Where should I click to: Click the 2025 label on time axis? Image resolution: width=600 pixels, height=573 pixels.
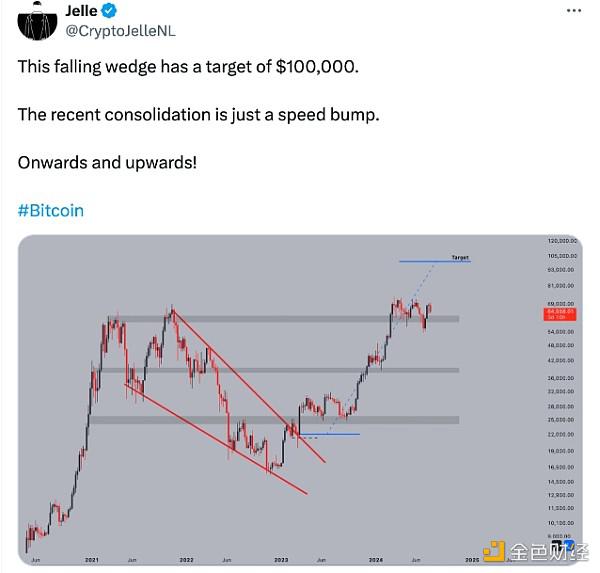coord(470,559)
